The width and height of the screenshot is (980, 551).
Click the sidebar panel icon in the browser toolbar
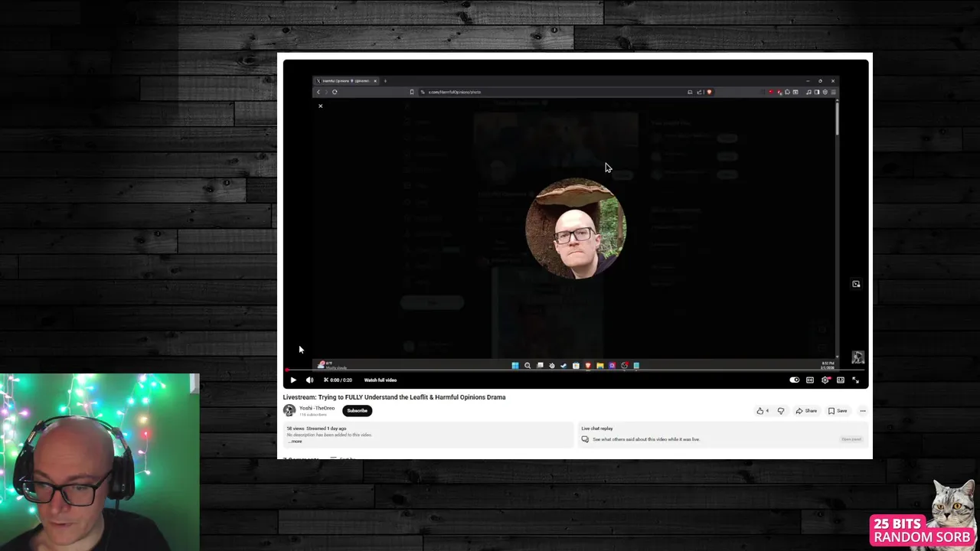(817, 92)
